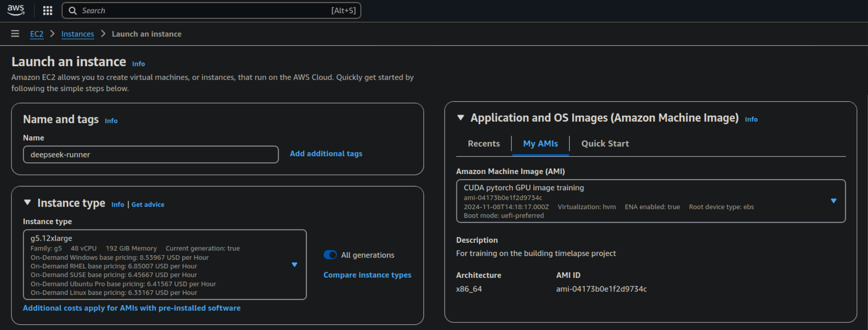The image size is (868, 330).
Task: Click the [Alt+S] shortcut hint
Action: coord(343,11)
